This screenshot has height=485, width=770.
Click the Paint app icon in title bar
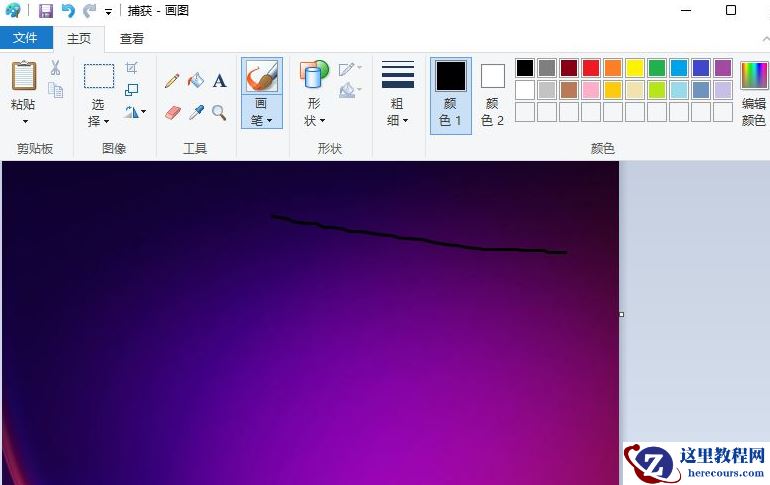(13, 10)
